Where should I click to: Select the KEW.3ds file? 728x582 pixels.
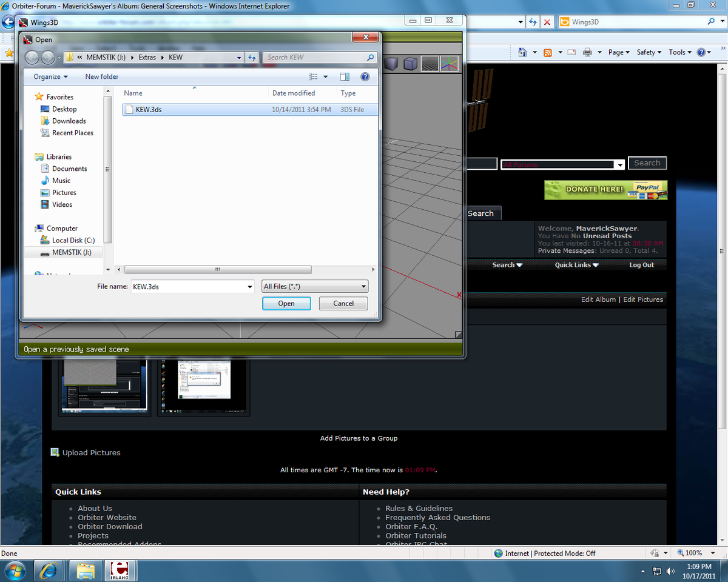click(x=249, y=110)
